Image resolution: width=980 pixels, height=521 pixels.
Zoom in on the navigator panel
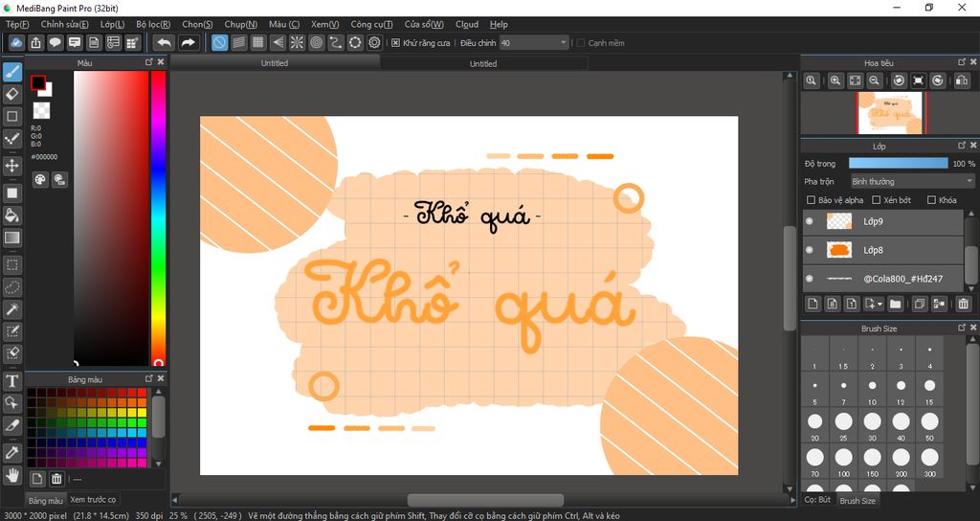(x=835, y=80)
